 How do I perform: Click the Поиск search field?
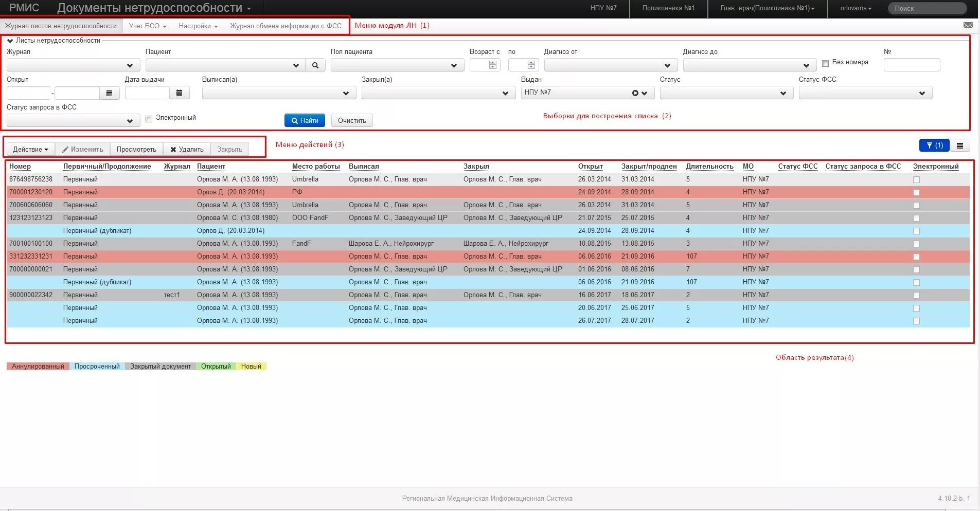(x=928, y=8)
